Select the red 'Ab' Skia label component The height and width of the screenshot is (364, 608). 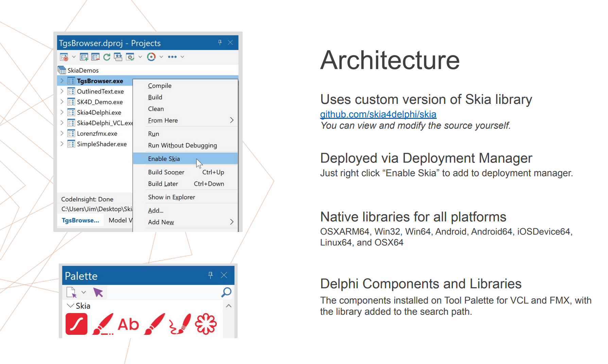(x=128, y=324)
